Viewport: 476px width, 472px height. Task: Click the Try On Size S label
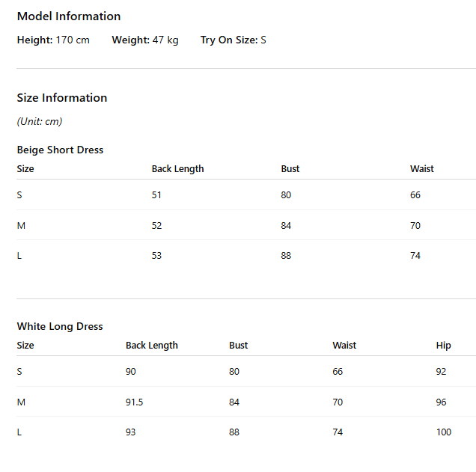[234, 40]
